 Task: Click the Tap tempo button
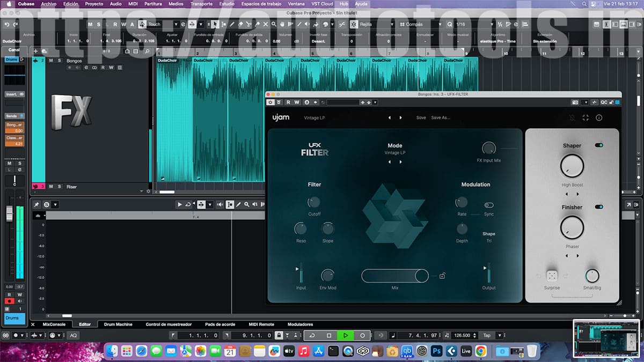(487, 335)
